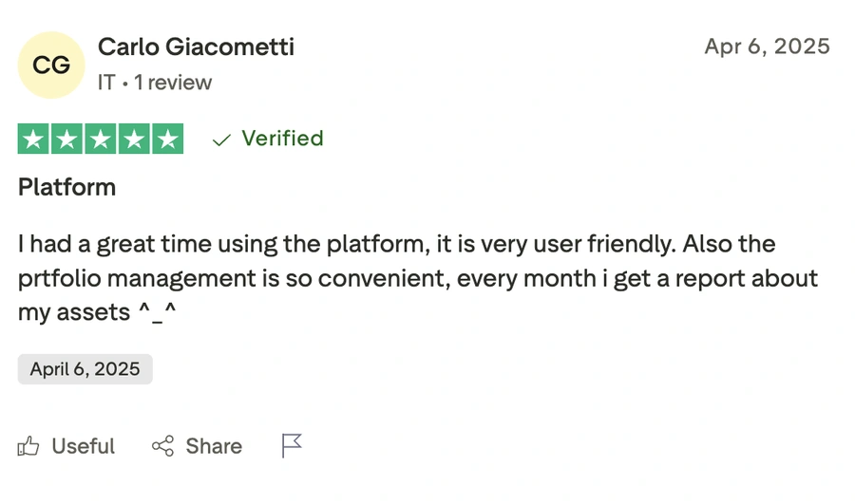
Task: Click the fifth green rating star
Action: [x=167, y=140]
